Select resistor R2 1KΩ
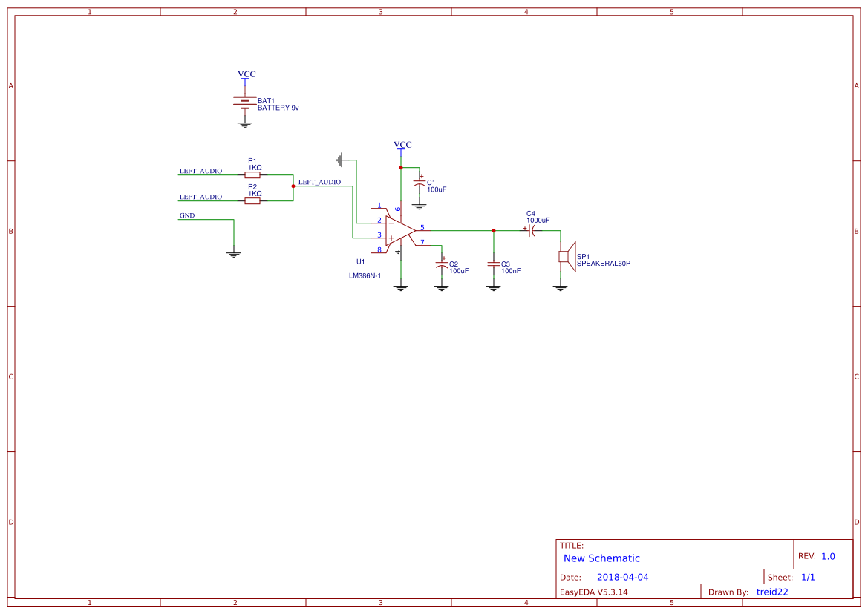Screen dimensions: 868x614 pos(253,200)
